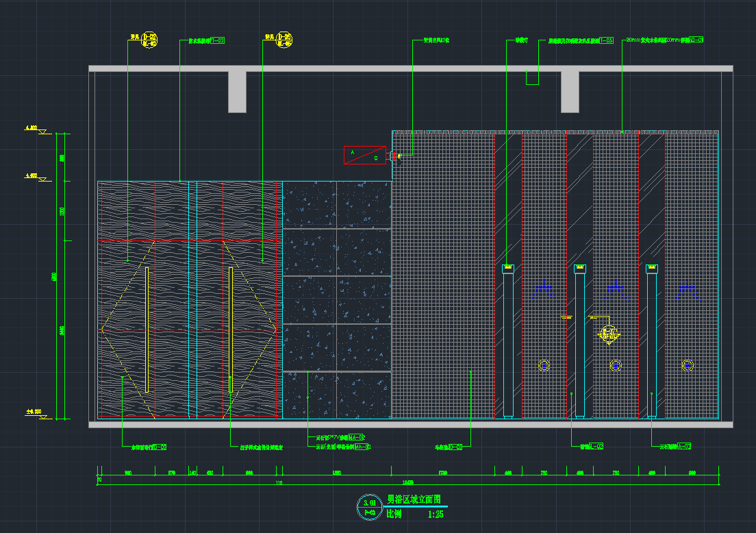
Task: Select the middle blue shower head symbol
Action: (x=616, y=288)
